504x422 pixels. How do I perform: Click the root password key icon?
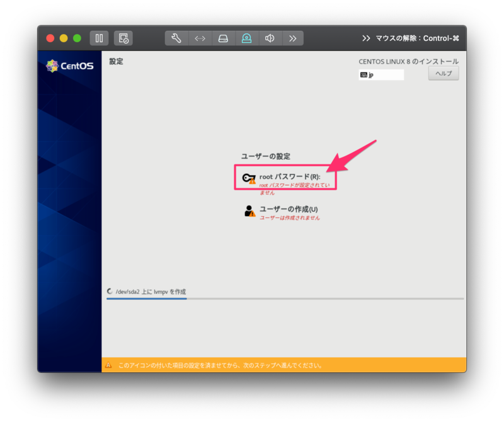pyautogui.click(x=249, y=178)
